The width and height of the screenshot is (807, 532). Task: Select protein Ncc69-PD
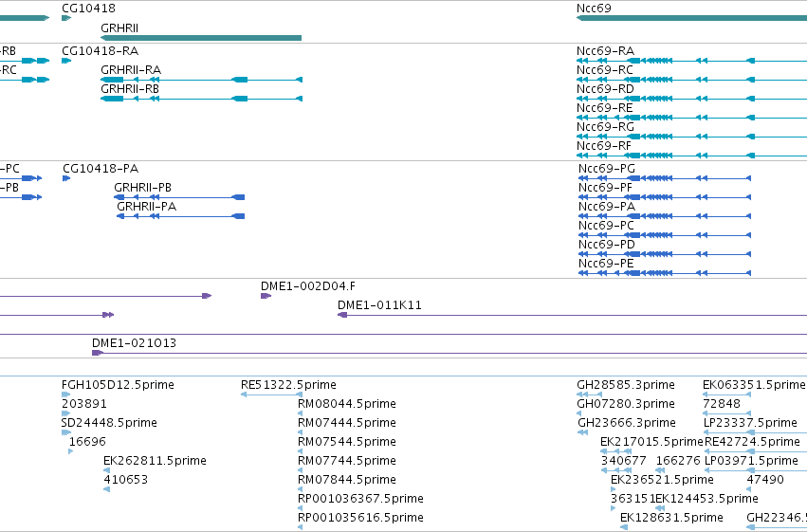coord(607,245)
